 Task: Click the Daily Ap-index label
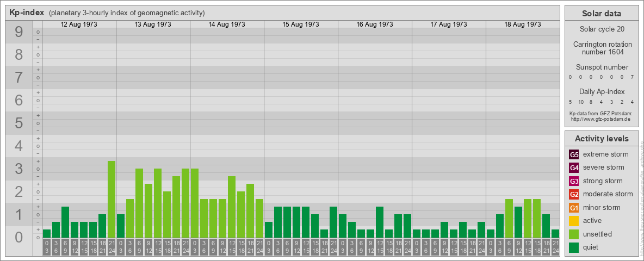(x=602, y=91)
